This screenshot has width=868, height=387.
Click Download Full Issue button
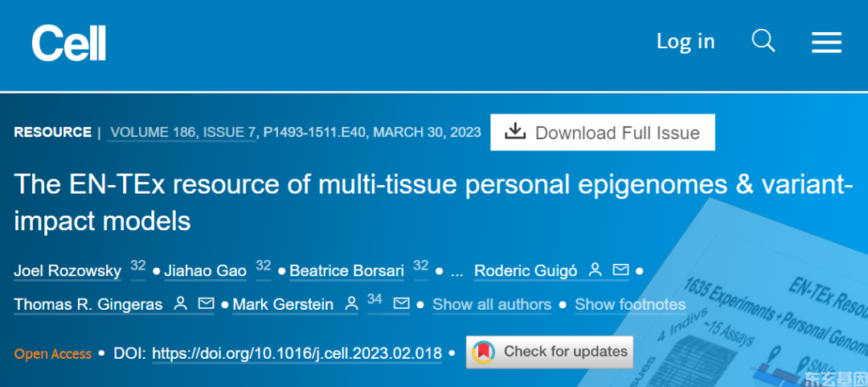pyautogui.click(x=602, y=133)
